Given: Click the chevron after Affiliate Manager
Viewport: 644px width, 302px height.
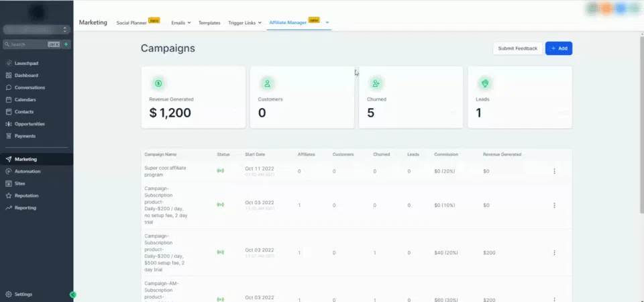Looking at the screenshot, I should pos(327,23).
